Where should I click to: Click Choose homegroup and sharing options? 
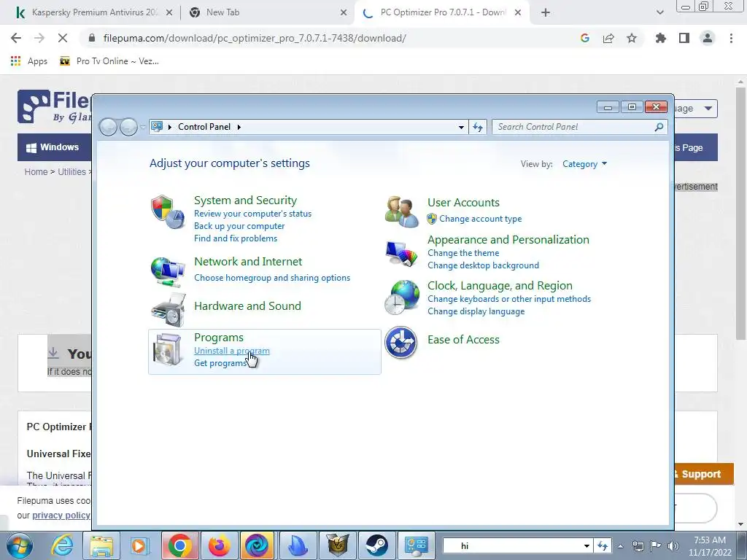tap(272, 278)
